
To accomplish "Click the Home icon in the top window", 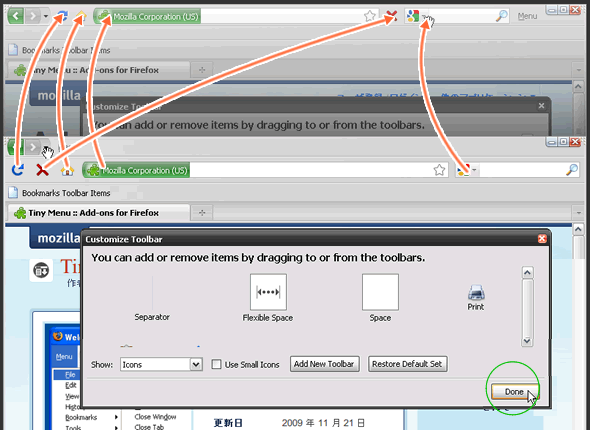I will [80, 16].
